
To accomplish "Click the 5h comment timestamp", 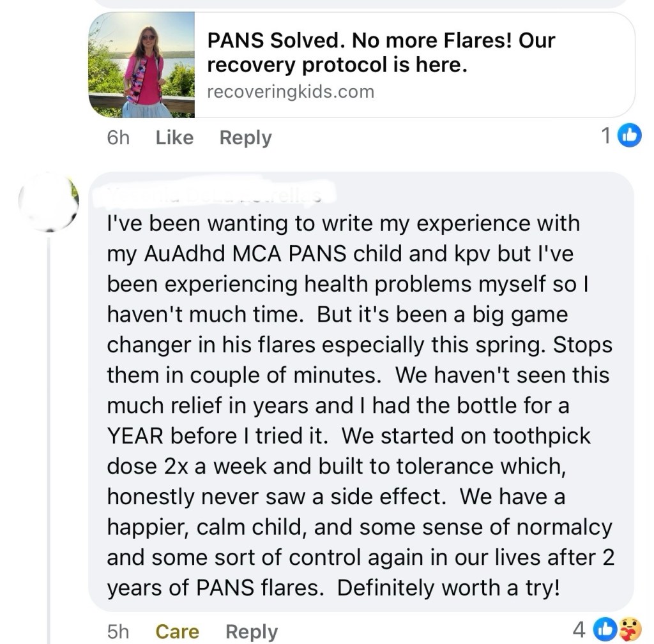I will coord(118,631).
